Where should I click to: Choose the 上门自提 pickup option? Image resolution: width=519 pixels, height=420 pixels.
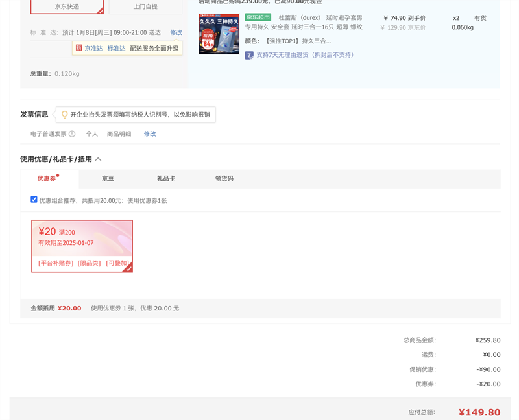145,6
